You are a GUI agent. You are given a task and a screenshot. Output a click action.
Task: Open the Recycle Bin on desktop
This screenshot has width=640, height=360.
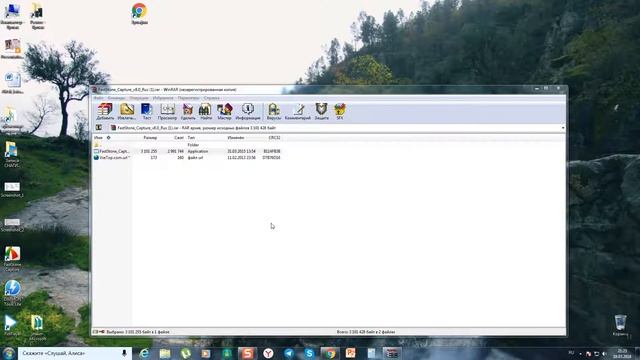[620, 326]
